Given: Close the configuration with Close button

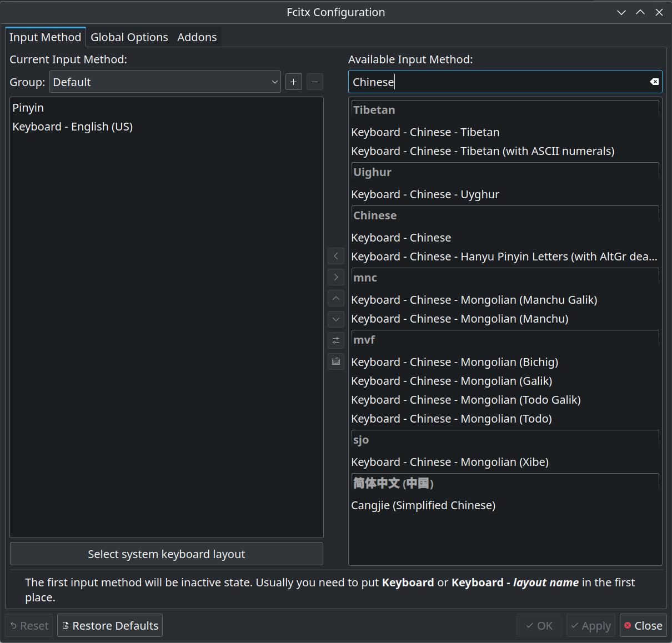Looking at the screenshot, I should 643,626.
